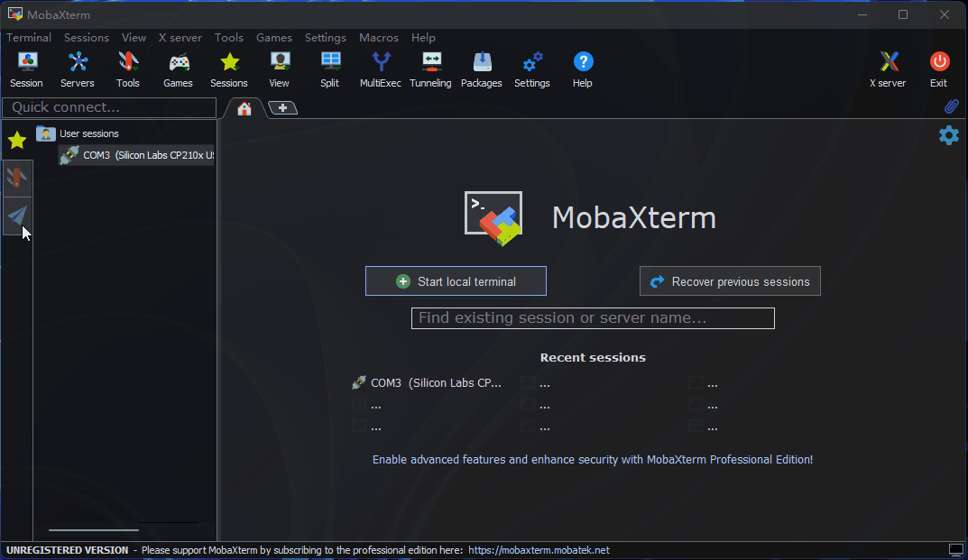Click the paperclip attachment icon
Screen dimensions: 968x560
(951, 106)
